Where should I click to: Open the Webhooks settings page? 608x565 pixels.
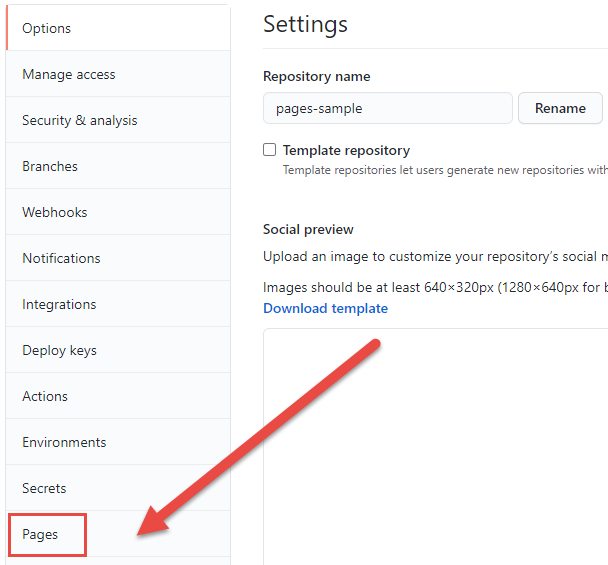(118, 212)
